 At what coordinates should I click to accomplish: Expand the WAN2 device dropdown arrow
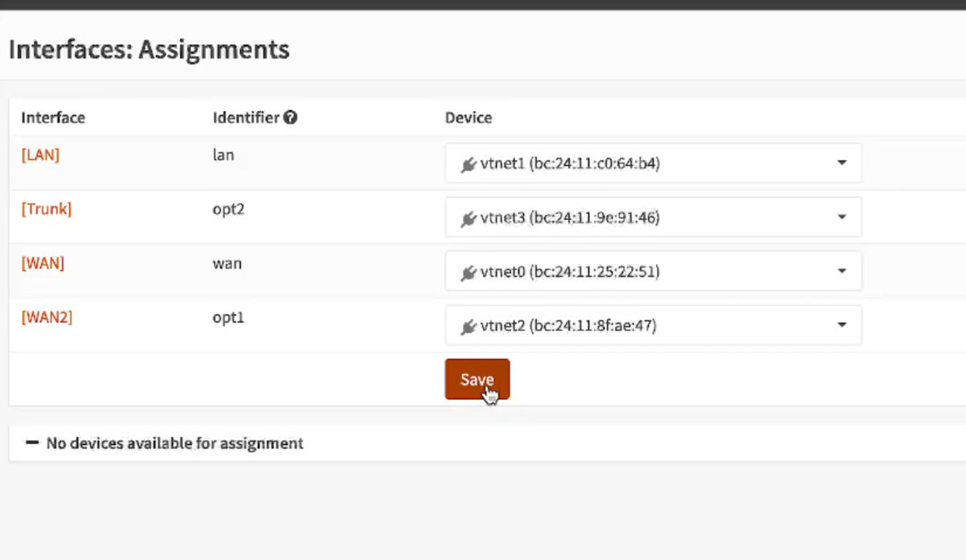point(841,325)
